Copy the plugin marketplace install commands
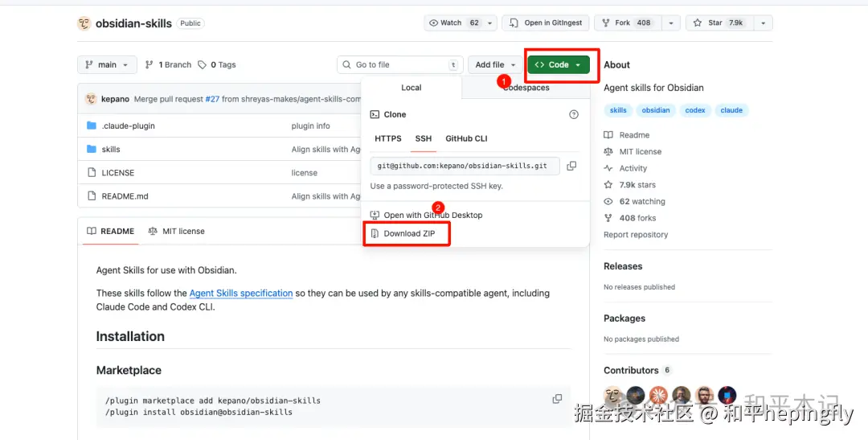This screenshot has height=440, width=868. click(557, 399)
